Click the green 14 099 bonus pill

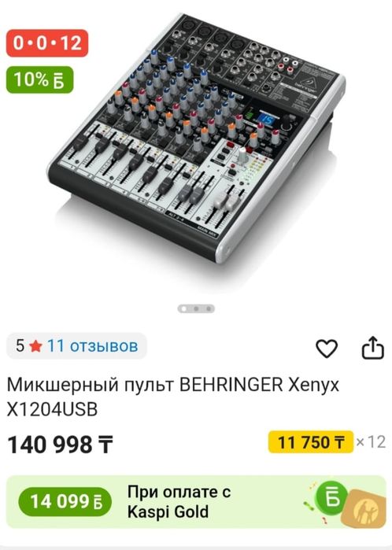[65, 501]
